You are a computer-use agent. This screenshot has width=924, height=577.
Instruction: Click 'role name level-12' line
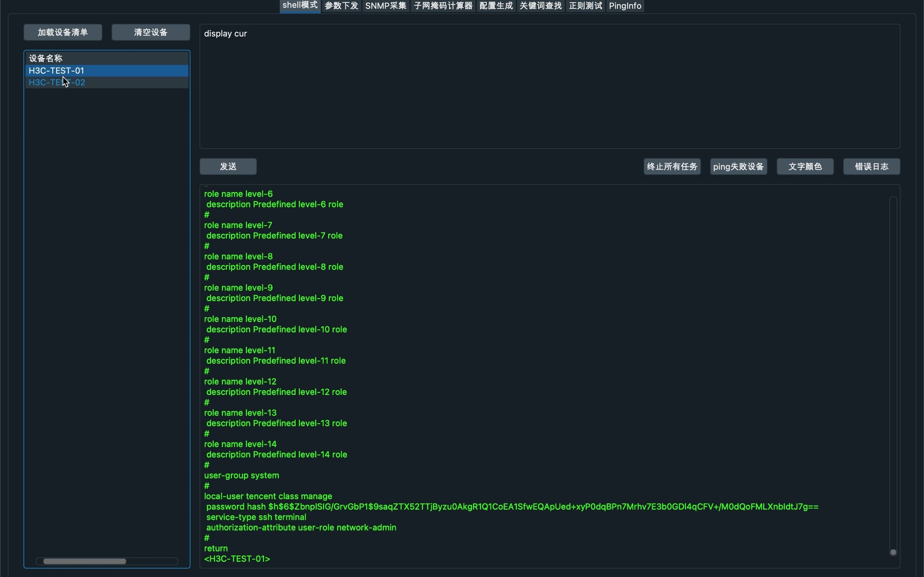[240, 382]
